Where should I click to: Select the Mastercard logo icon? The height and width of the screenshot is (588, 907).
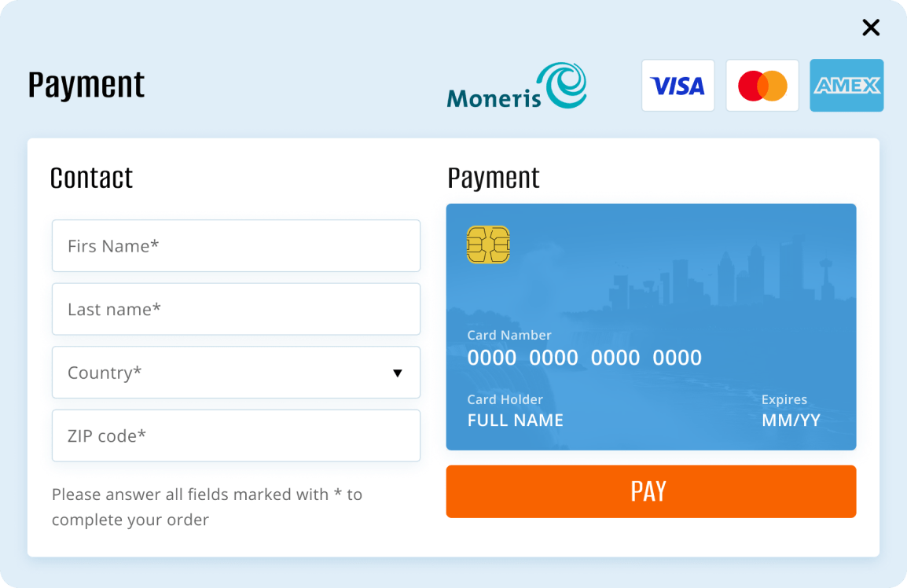762,85
